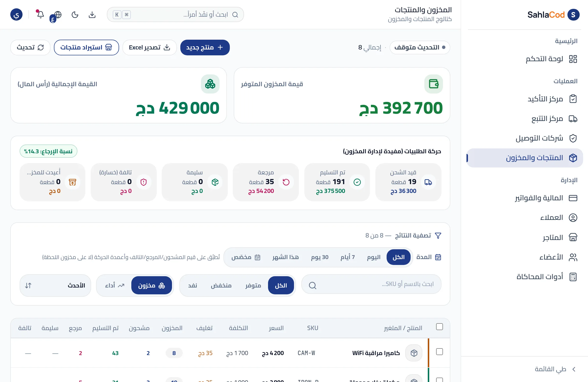Select 7 أيام period tab
Viewport: 588px width, 382px height.
[348, 257]
